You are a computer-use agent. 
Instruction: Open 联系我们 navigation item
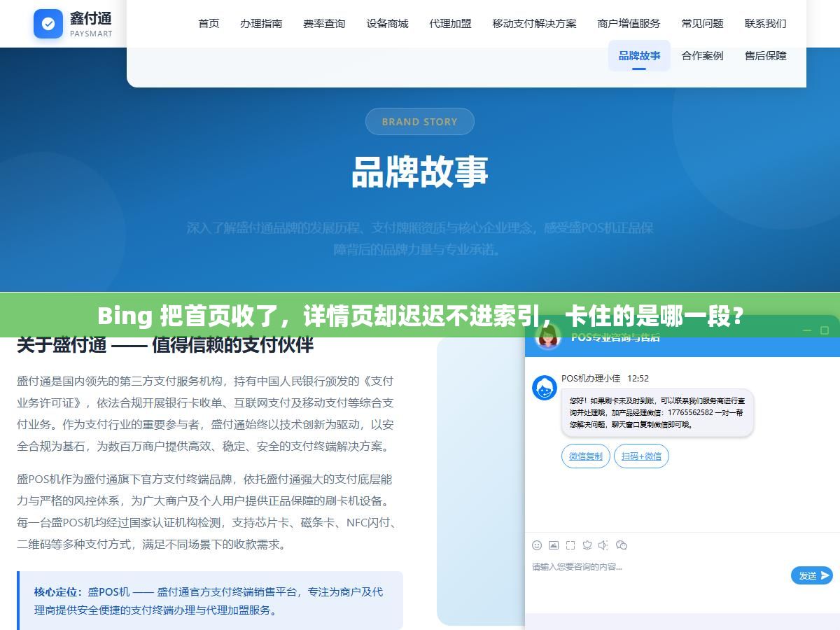[x=765, y=23]
